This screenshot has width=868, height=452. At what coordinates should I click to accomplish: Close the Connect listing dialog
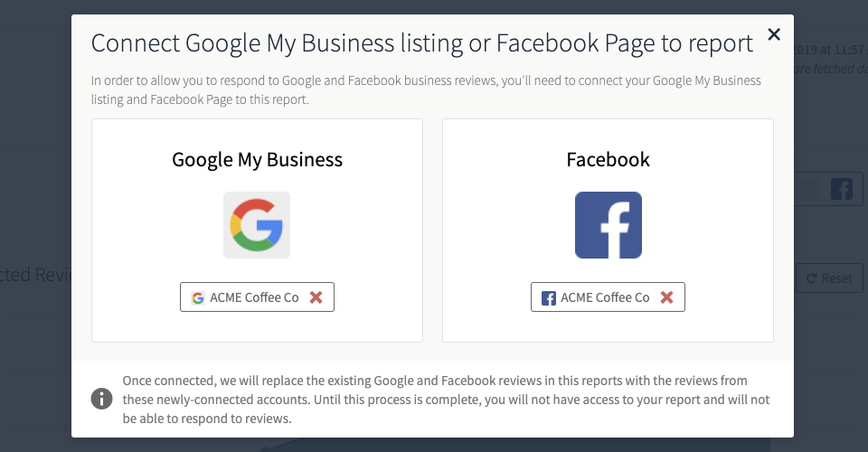point(773,35)
